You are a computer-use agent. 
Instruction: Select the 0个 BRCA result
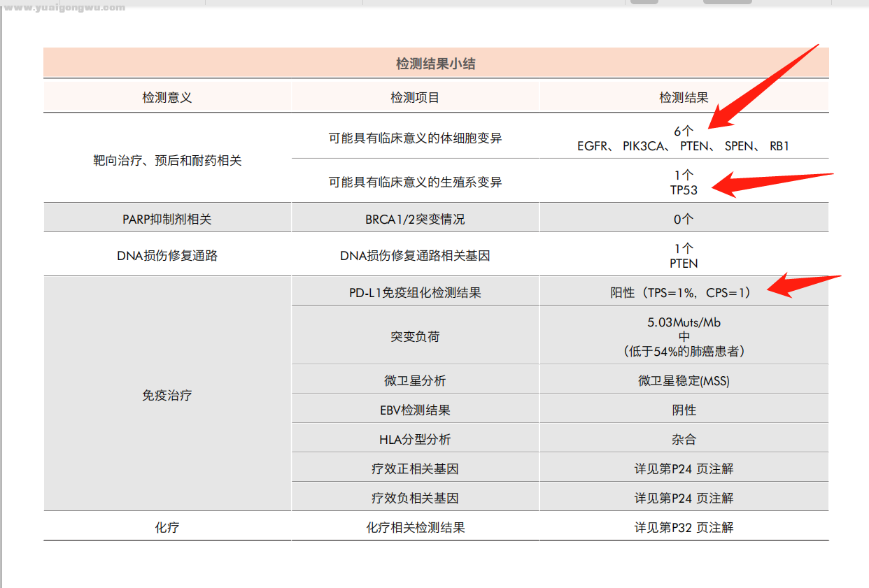tap(684, 220)
